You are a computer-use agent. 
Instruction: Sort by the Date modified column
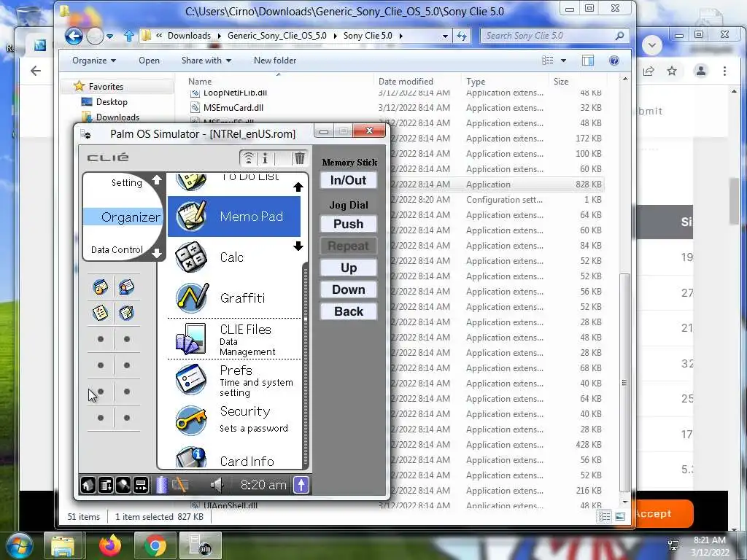(x=406, y=82)
